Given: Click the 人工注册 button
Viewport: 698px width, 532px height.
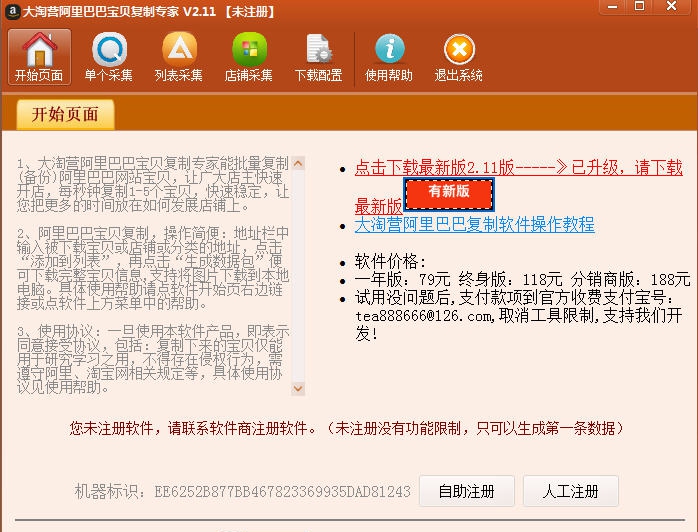Looking at the screenshot, I should tap(571, 491).
